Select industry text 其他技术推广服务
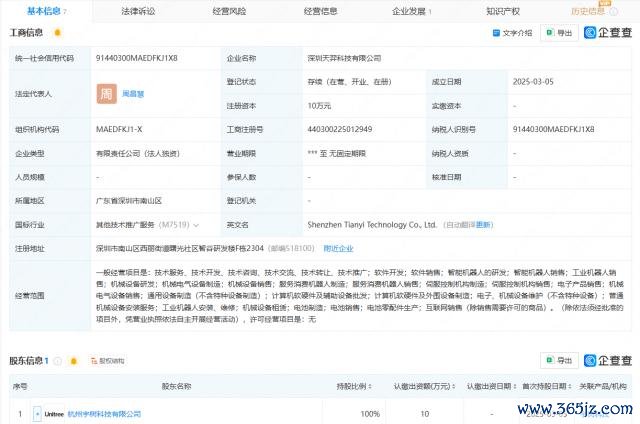The image size is (640, 424). 125,225
